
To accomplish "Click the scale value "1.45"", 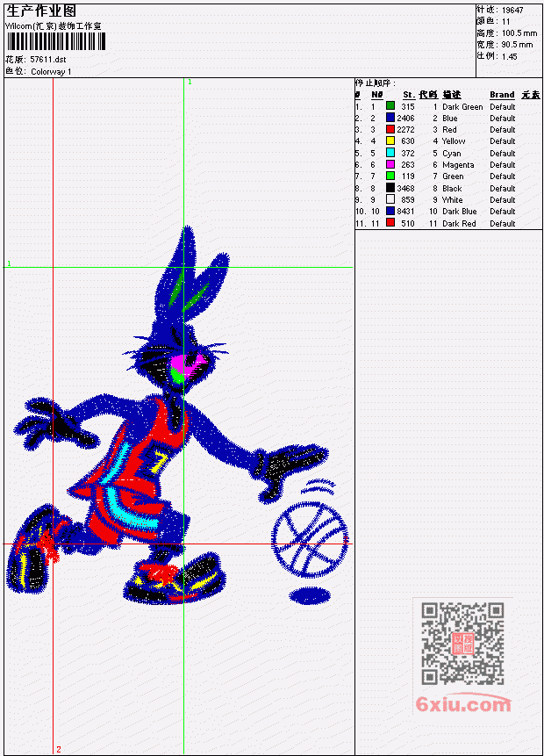I will [509, 56].
